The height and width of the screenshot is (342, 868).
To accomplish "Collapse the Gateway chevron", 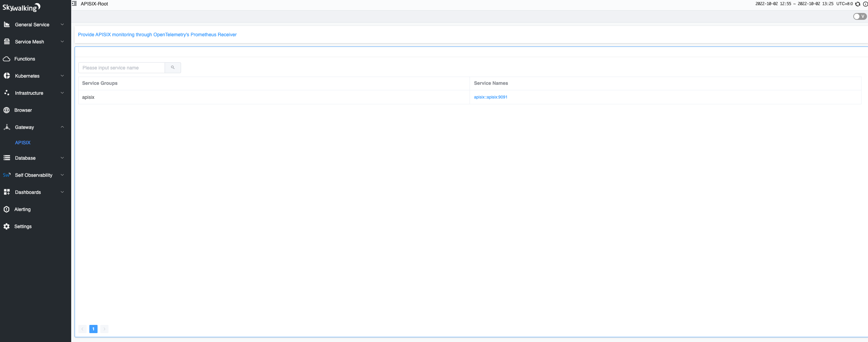I will tap(62, 127).
